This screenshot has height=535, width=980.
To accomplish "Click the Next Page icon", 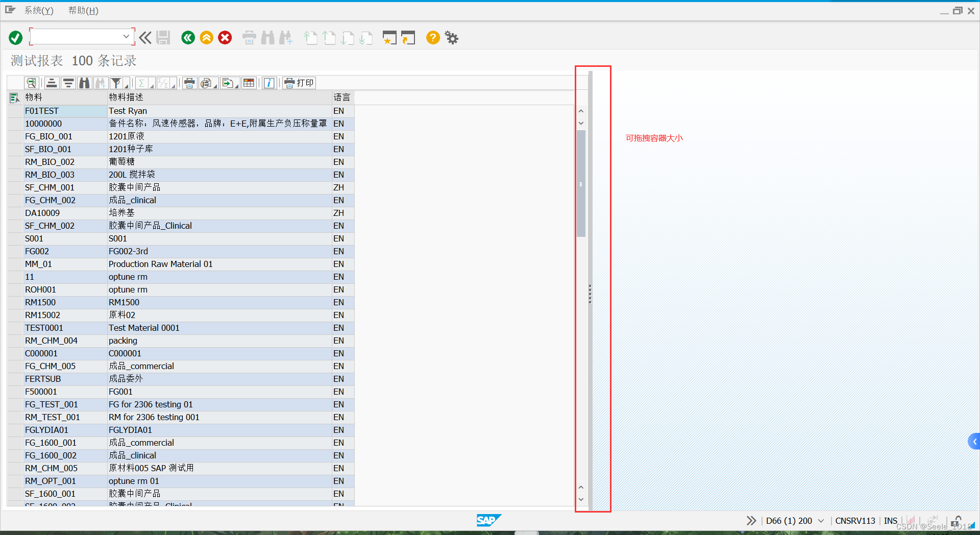I will (348, 38).
